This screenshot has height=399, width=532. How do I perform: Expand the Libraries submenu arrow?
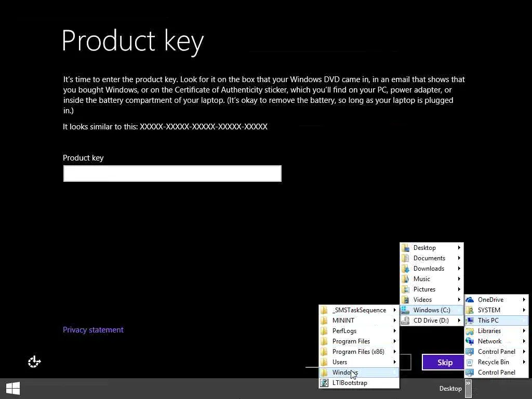(x=524, y=331)
